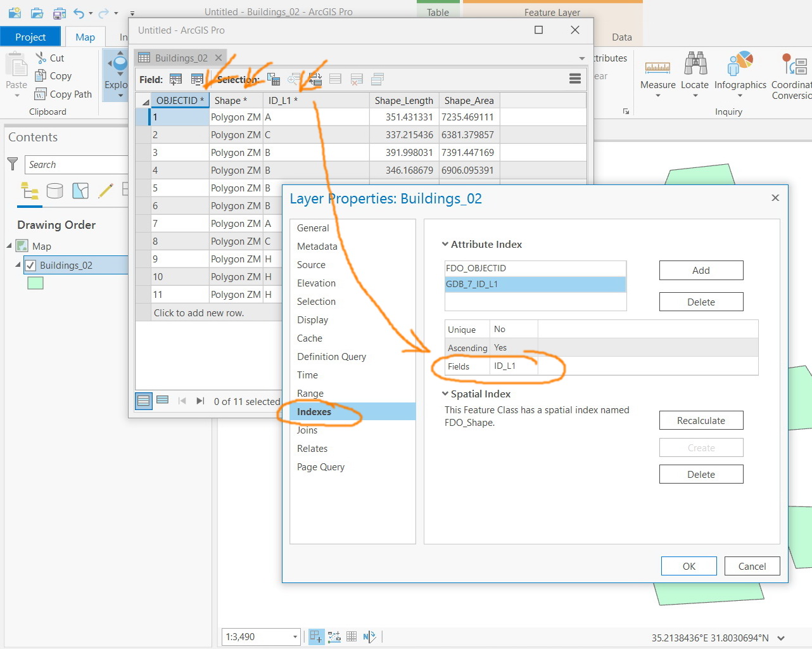Collapse the Buildings_02 layer legend
This screenshot has height=649, width=812.
(x=18, y=265)
